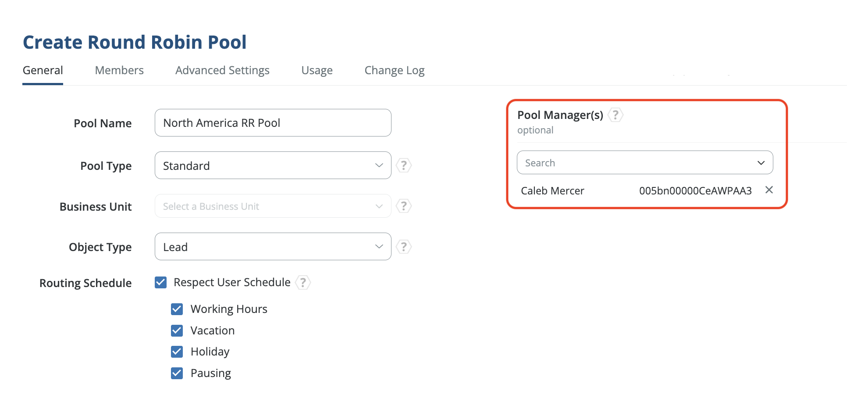Open the Pool Type dropdown
868x395 pixels.
point(273,165)
